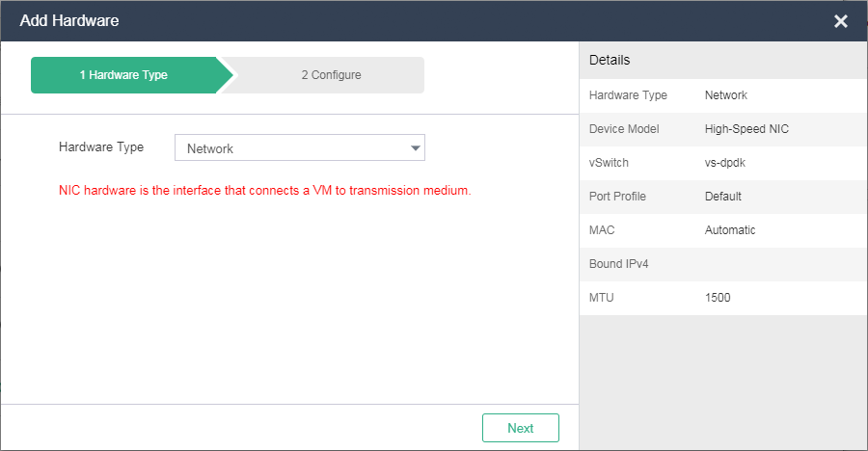Click the Details panel heading

609,60
